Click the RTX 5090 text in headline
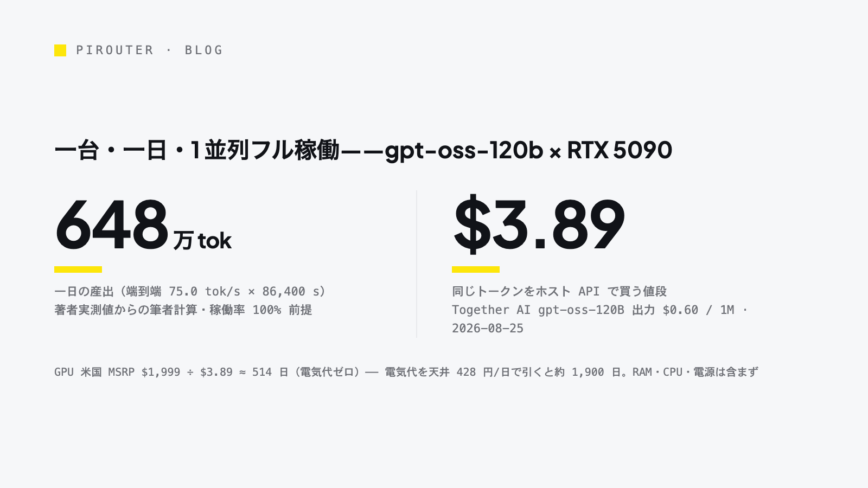The width and height of the screenshot is (868, 488). click(x=620, y=150)
